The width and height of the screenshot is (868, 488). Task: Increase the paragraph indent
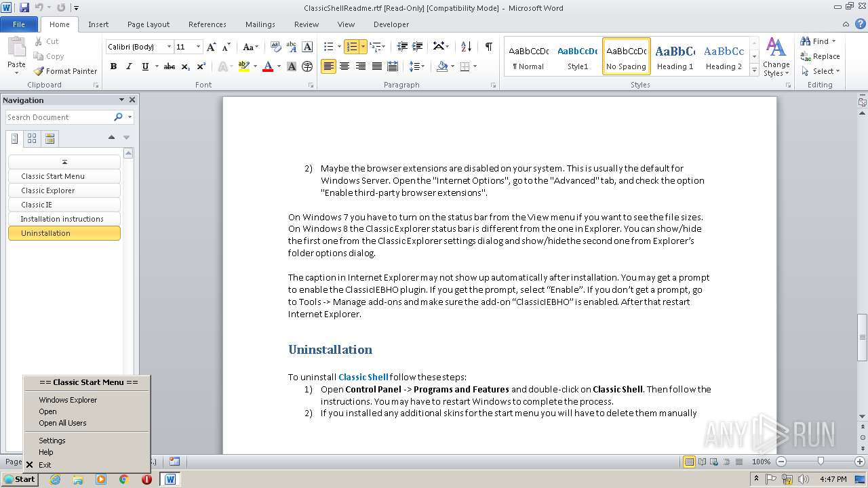click(x=418, y=47)
